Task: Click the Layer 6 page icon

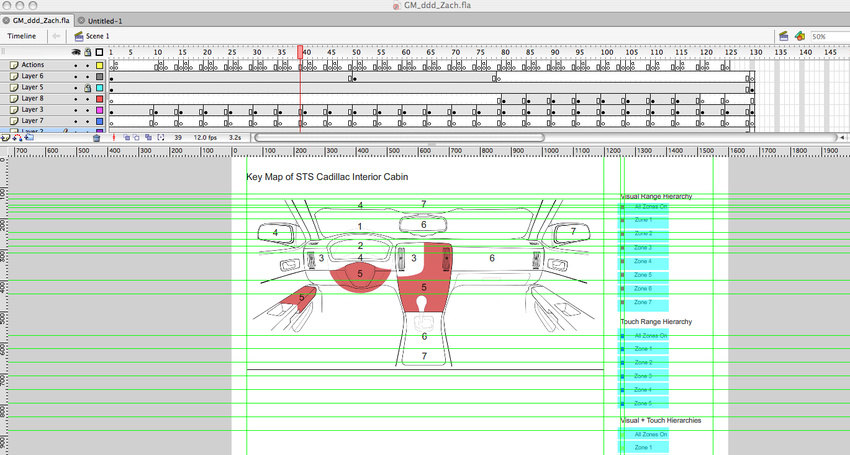Action: (14, 76)
